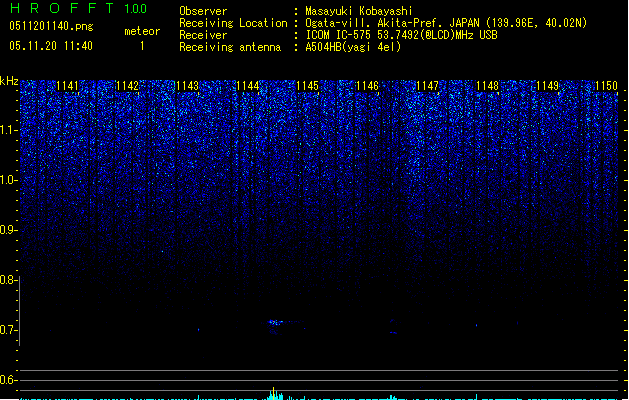Screen dimensions: 629x400
Task: Click the 1141 time marker
Action: 67,86
